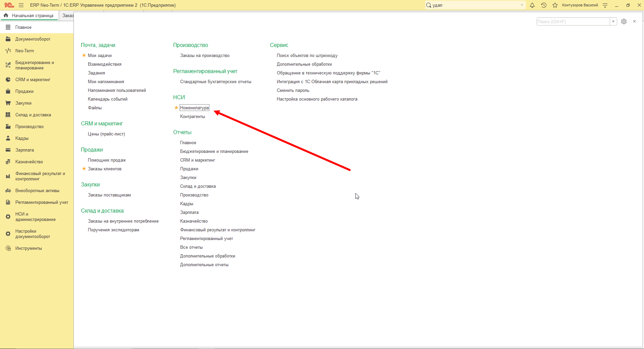Toggle favorite star for Мои задачи

pos(84,55)
